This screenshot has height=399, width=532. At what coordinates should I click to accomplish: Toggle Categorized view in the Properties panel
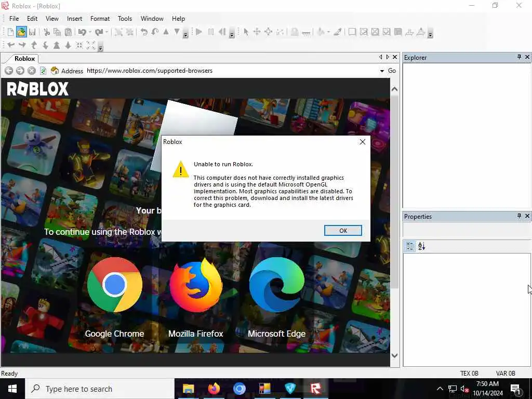[x=410, y=246]
